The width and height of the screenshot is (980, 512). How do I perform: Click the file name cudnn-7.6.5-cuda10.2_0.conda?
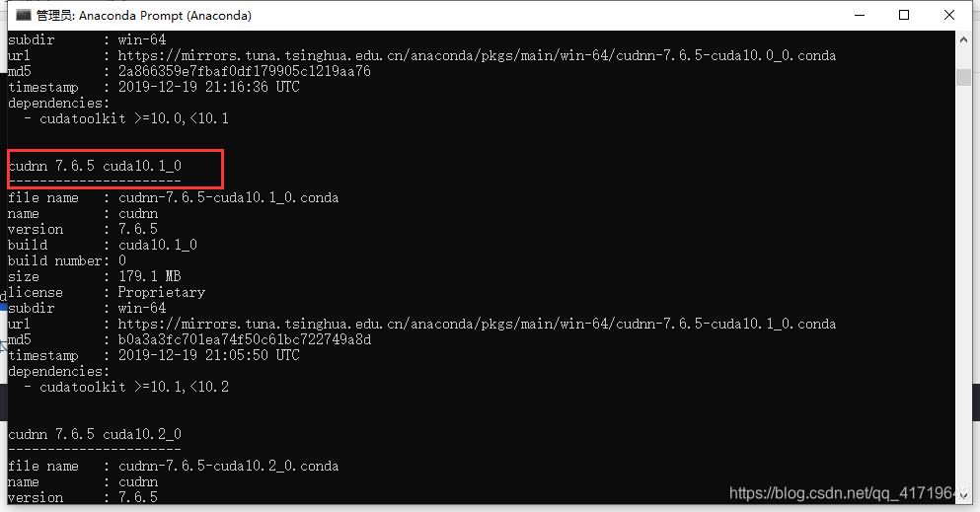(228, 467)
